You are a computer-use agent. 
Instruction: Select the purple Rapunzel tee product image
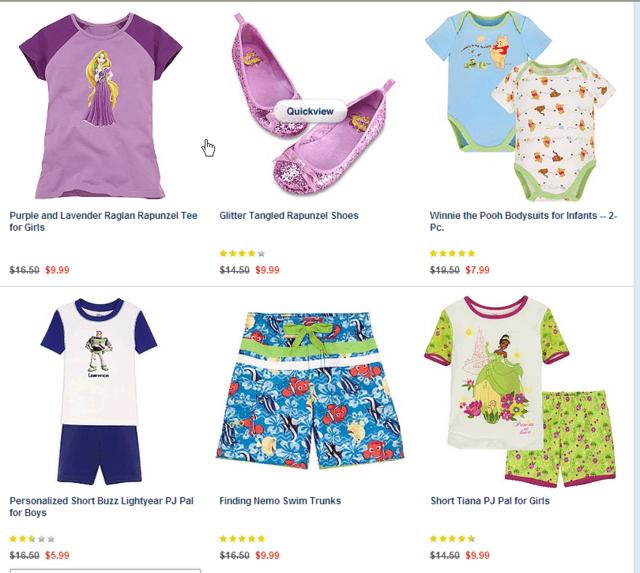click(x=101, y=106)
